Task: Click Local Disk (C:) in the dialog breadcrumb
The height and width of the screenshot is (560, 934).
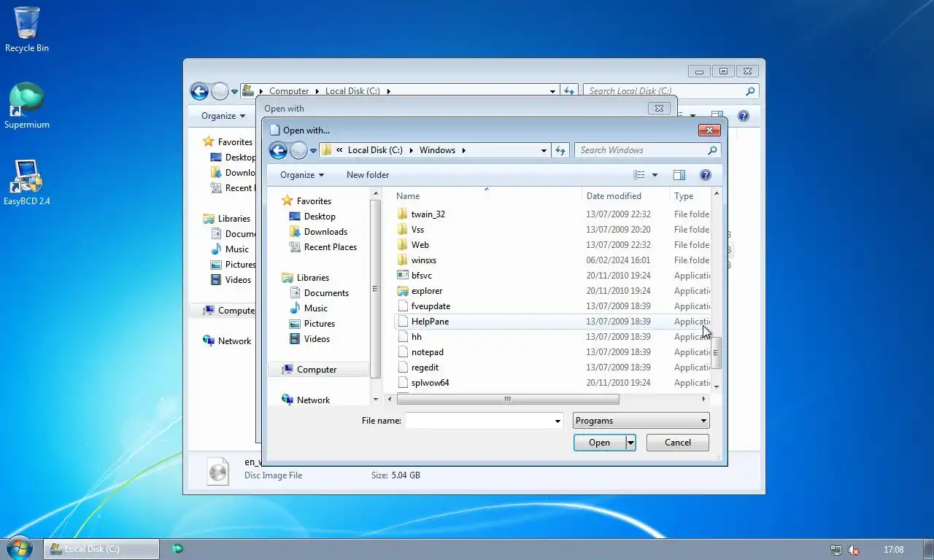Action: coord(375,150)
